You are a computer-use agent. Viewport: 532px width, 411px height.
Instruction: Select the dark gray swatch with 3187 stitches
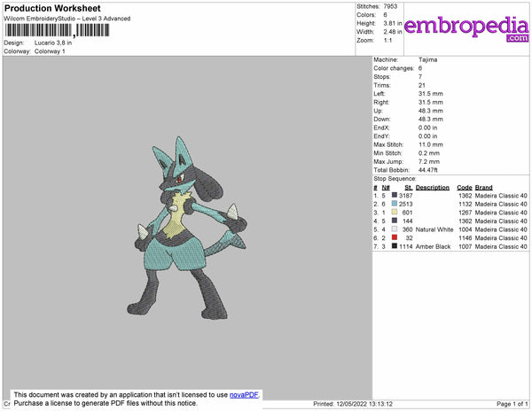coord(395,196)
